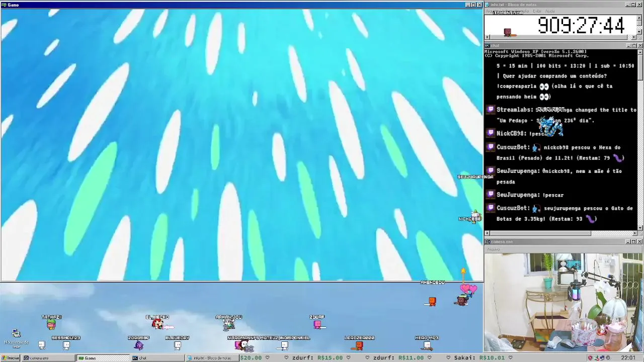Click the Sakai R$10.01 ticker entry
Screen dimensions: 644x362
pos(478,358)
